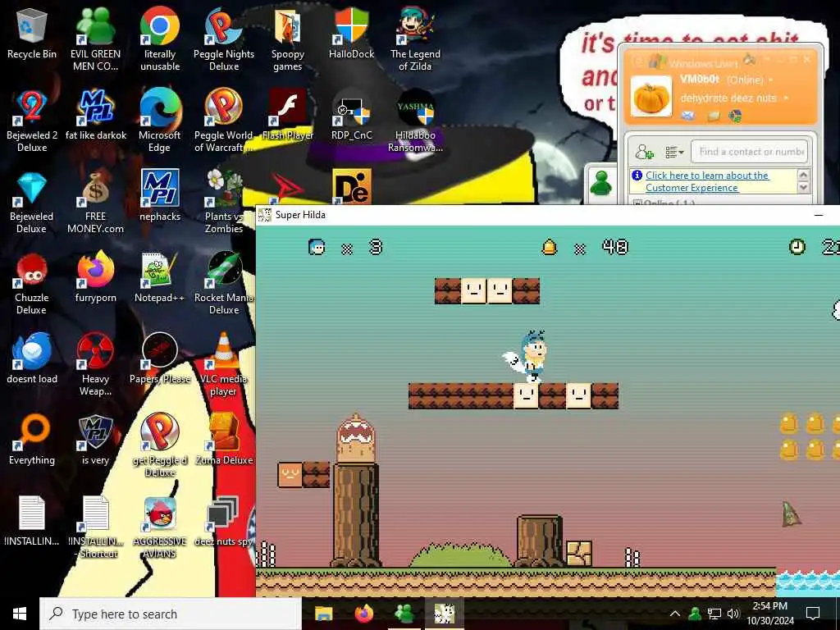
Task: Click the pumpkin display picture in Messenger
Action: 651,97
